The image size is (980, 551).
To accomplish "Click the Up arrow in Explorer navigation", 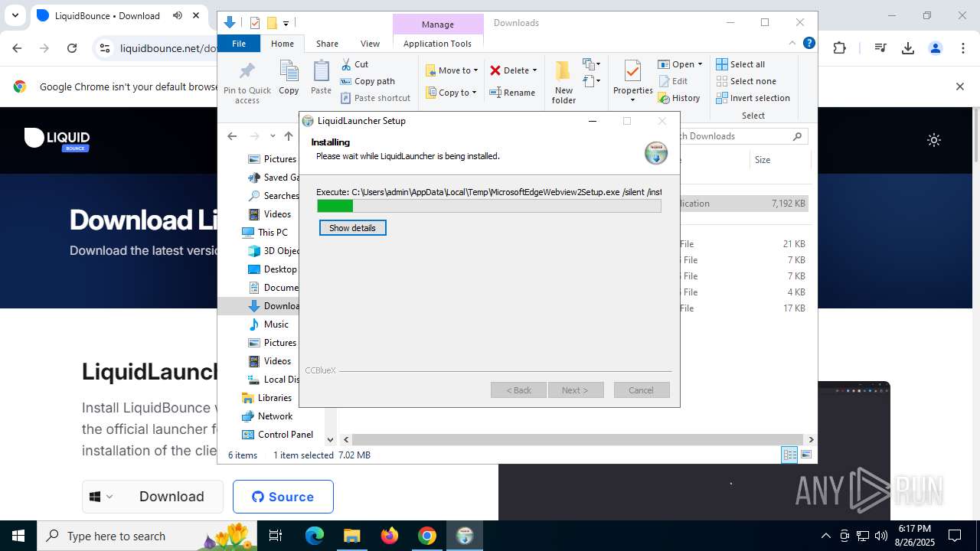I will tap(288, 136).
